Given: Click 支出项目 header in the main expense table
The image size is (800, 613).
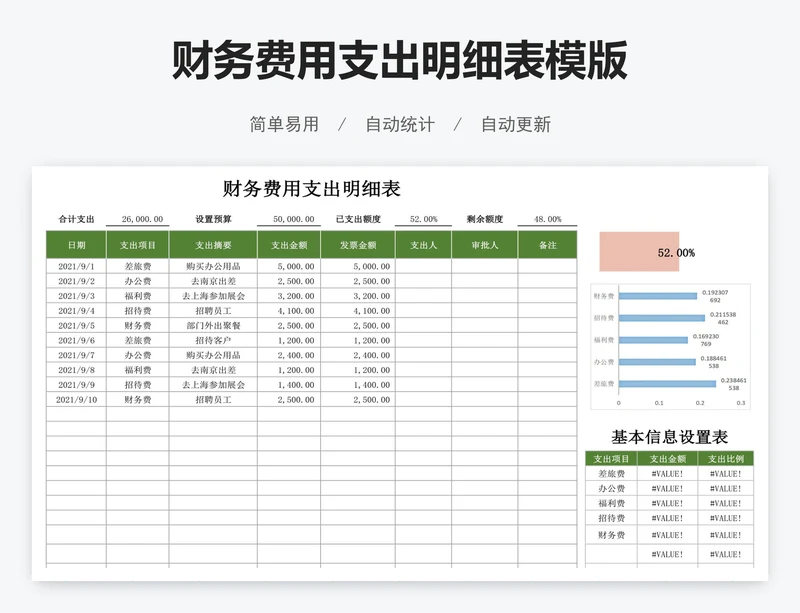Looking at the screenshot, I should tap(138, 245).
